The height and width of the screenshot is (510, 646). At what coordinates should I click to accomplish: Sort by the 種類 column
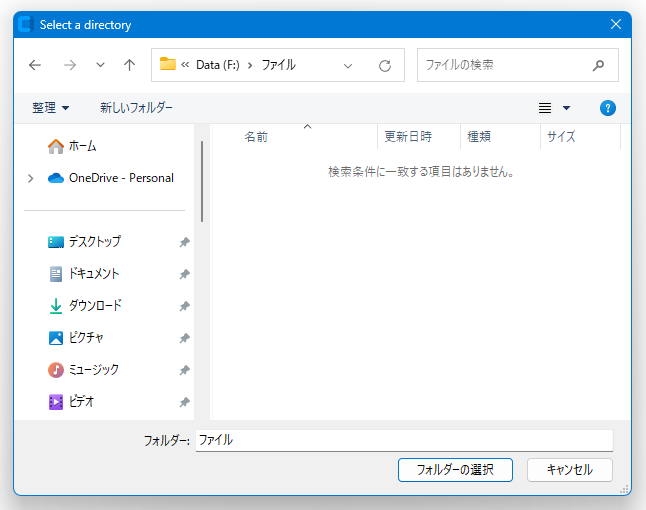479,136
